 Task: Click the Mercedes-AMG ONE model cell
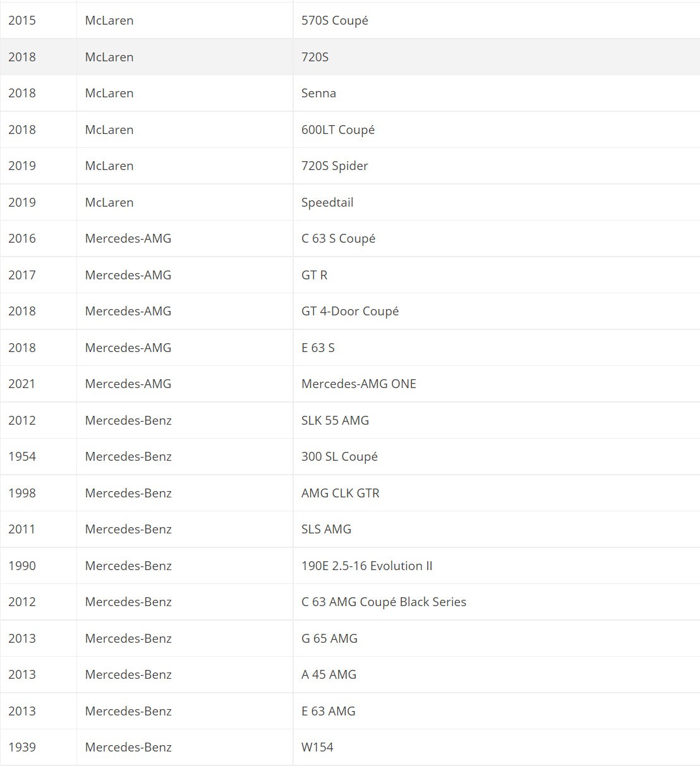coord(359,384)
